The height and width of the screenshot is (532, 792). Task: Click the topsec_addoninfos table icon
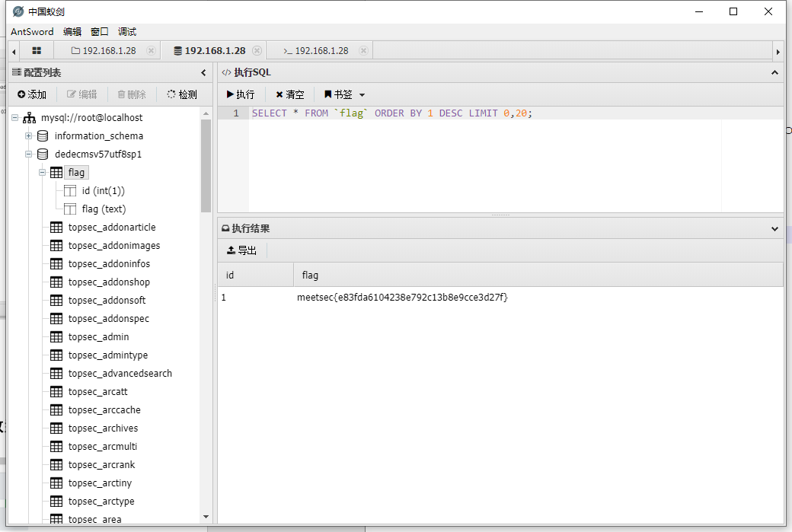(x=56, y=263)
